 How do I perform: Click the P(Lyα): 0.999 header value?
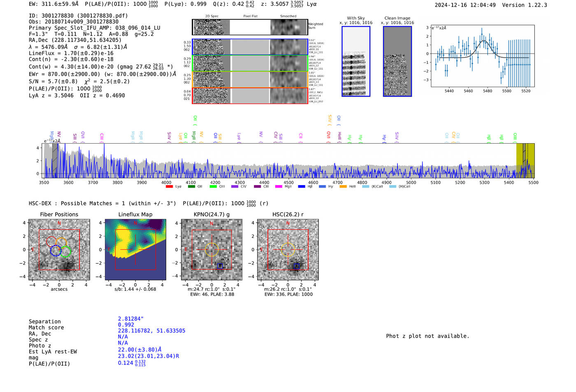[x=186, y=4]
